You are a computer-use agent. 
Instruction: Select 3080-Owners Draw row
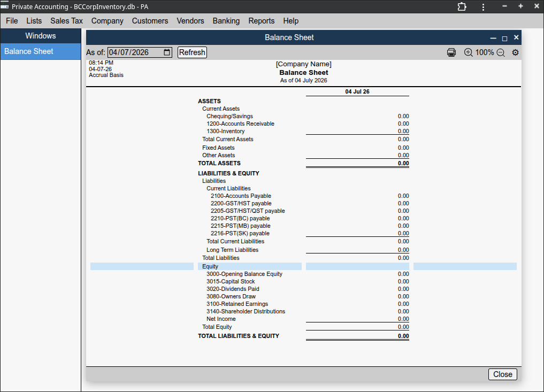click(x=304, y=297)
